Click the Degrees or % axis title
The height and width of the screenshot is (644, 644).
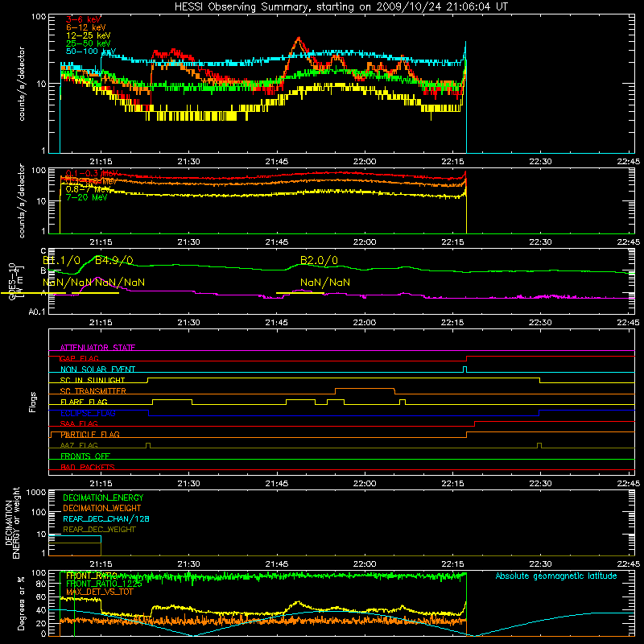(x=21, y=604)
